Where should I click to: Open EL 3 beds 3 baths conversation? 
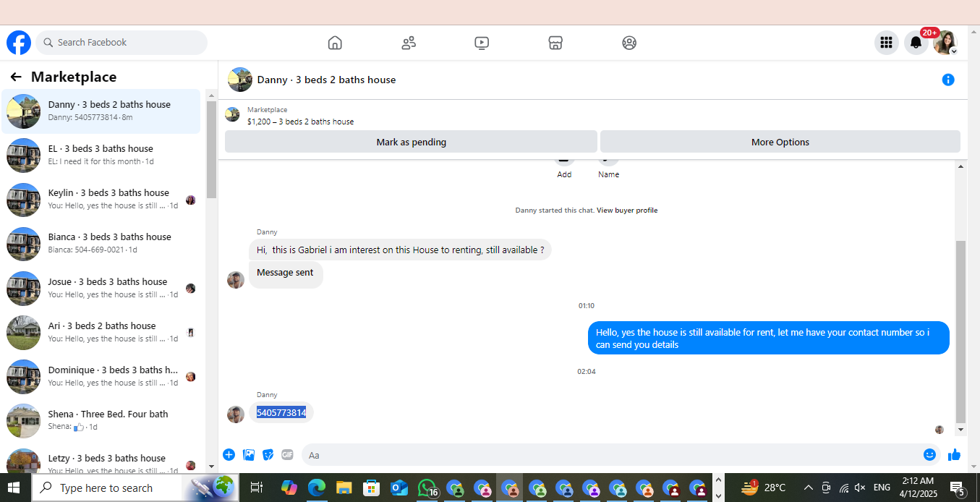point(101,156)
